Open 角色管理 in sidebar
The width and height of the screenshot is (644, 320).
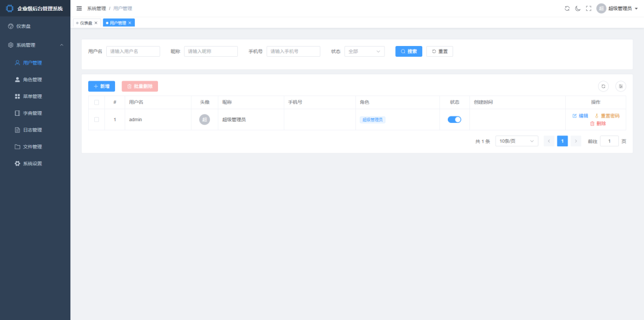(x=35, y=80)
